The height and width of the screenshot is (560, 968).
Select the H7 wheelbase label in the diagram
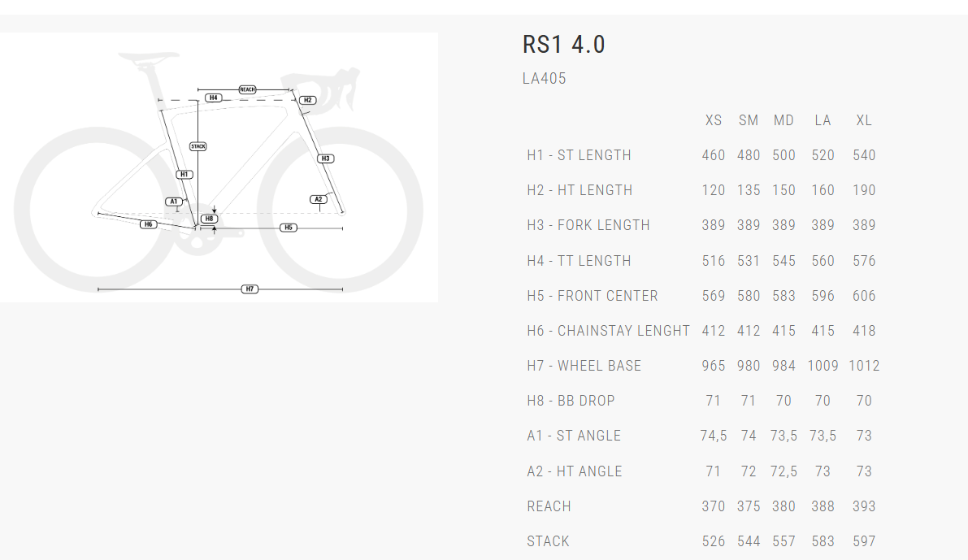pyautogui.click(x=250, y=289)
